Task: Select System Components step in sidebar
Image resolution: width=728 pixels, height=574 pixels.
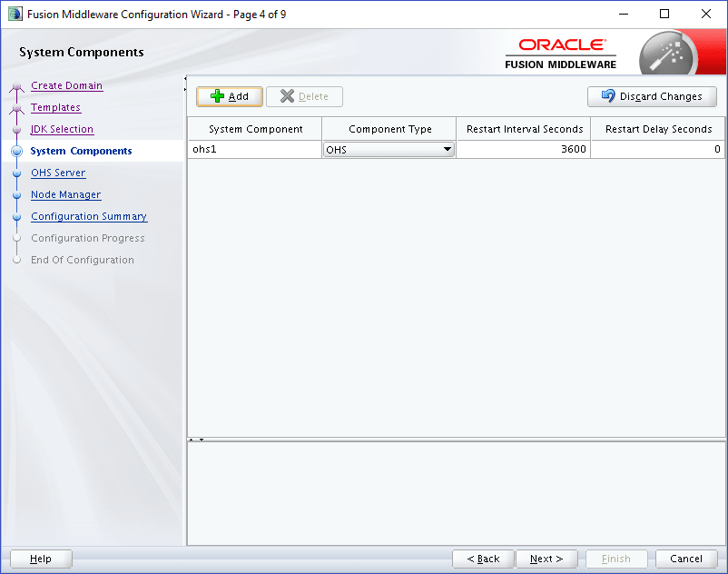Action: (81, 151)
